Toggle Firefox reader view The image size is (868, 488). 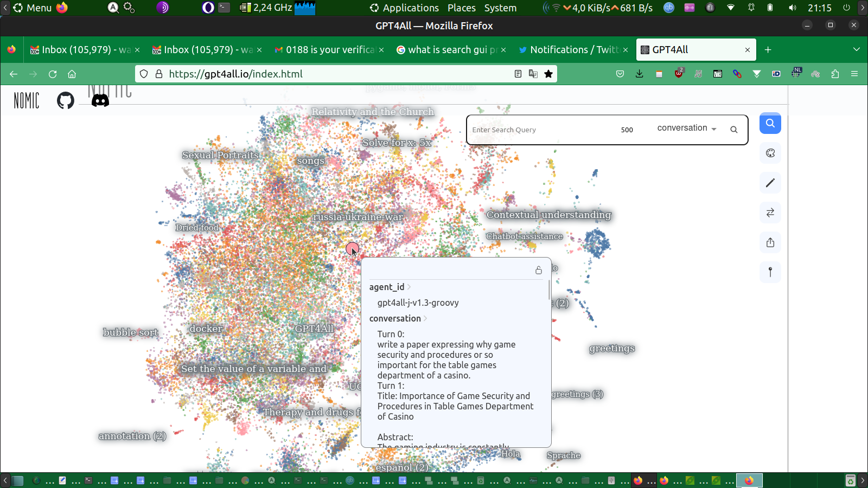[518, 74]
